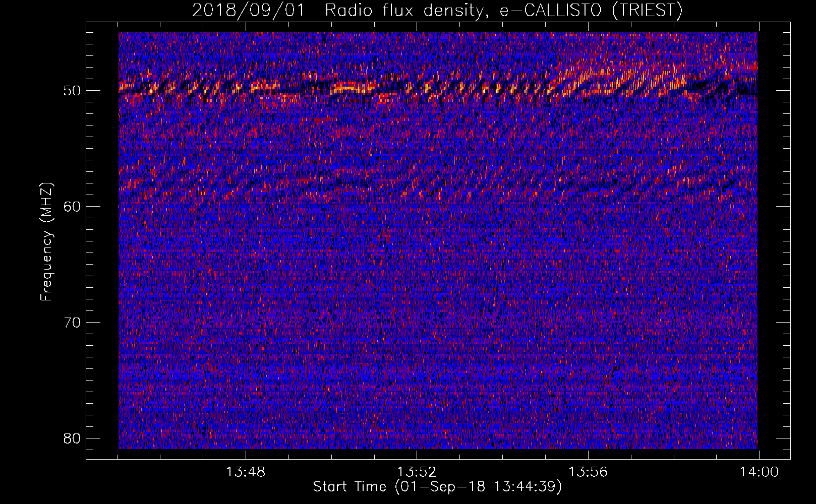The image size is (816, 504).
Task: Click the 'Start Time (01-Sep-18 13:44:39)' label
Action: [437, 487]
